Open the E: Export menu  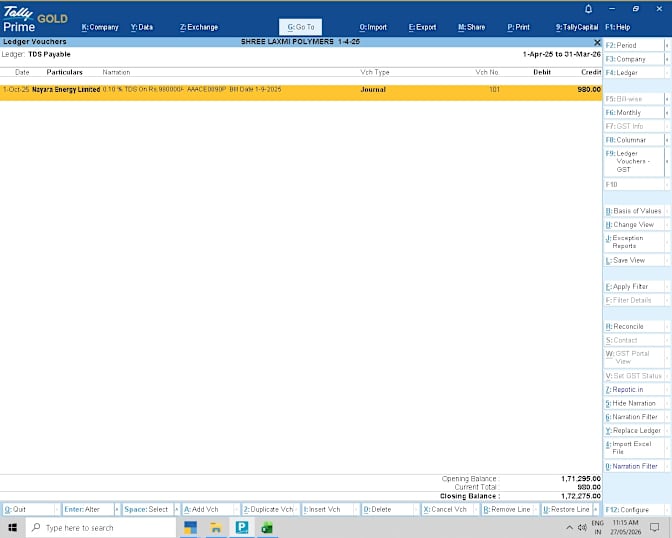click(x=422, y=27)
